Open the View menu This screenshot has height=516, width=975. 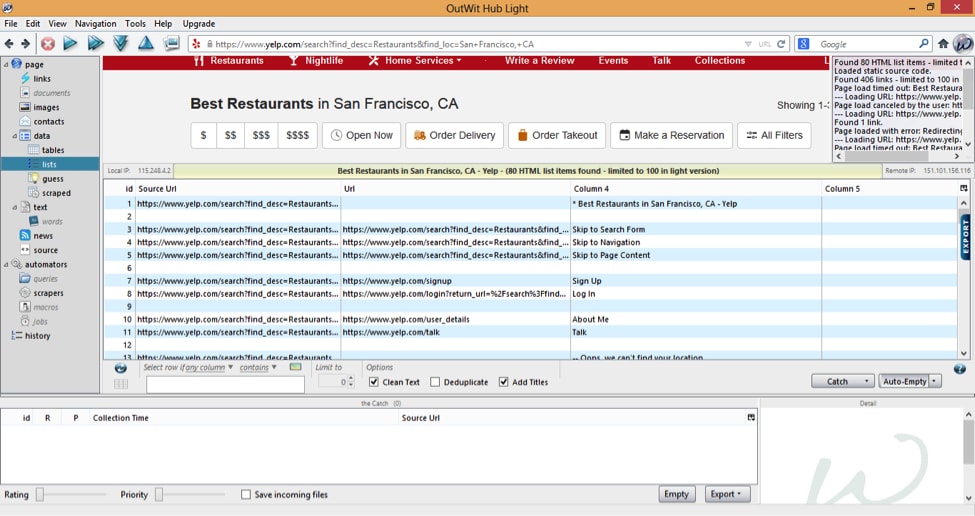pos(57,24)
